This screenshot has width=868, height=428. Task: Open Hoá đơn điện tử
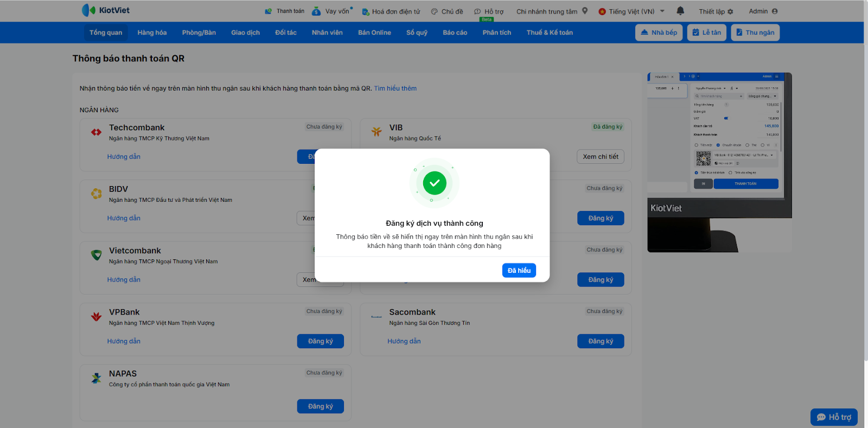[x=391, y=11]
